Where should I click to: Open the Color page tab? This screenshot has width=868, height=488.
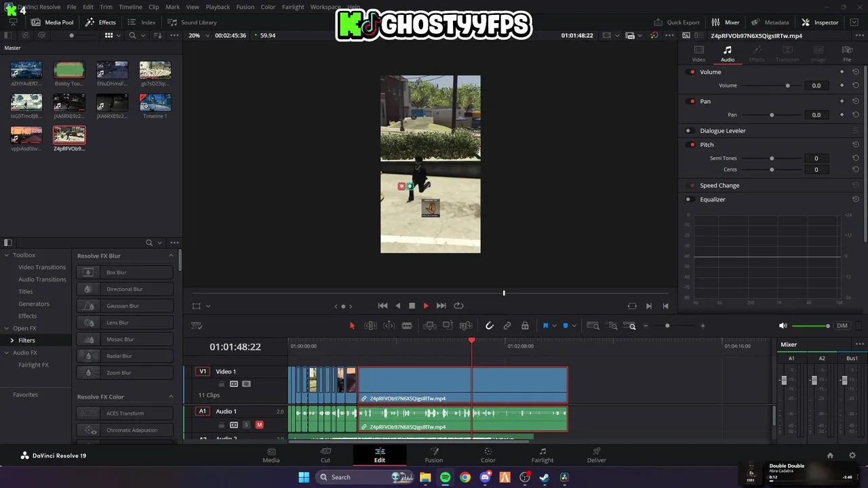[x=488, y=455]
